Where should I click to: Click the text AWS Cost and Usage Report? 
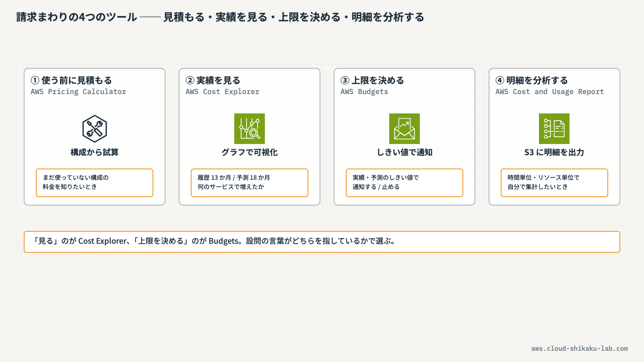[550, 92]
